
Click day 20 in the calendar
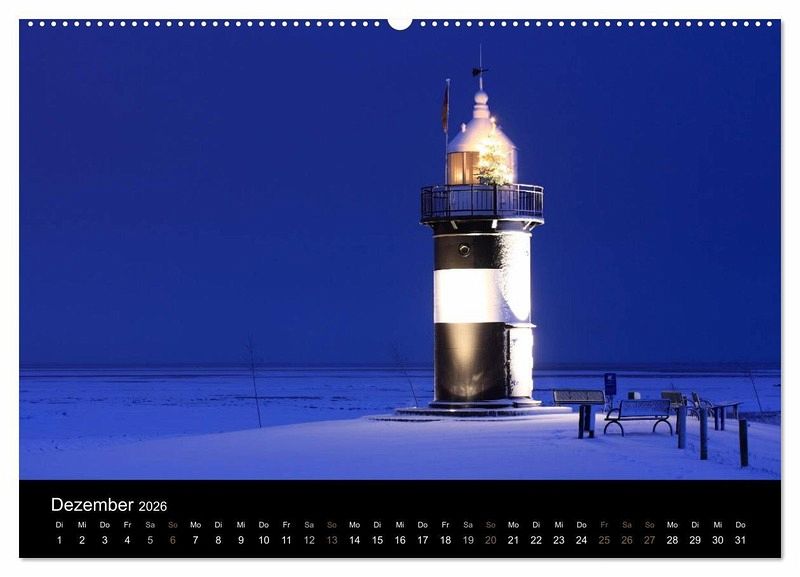(x=490, y=540)
